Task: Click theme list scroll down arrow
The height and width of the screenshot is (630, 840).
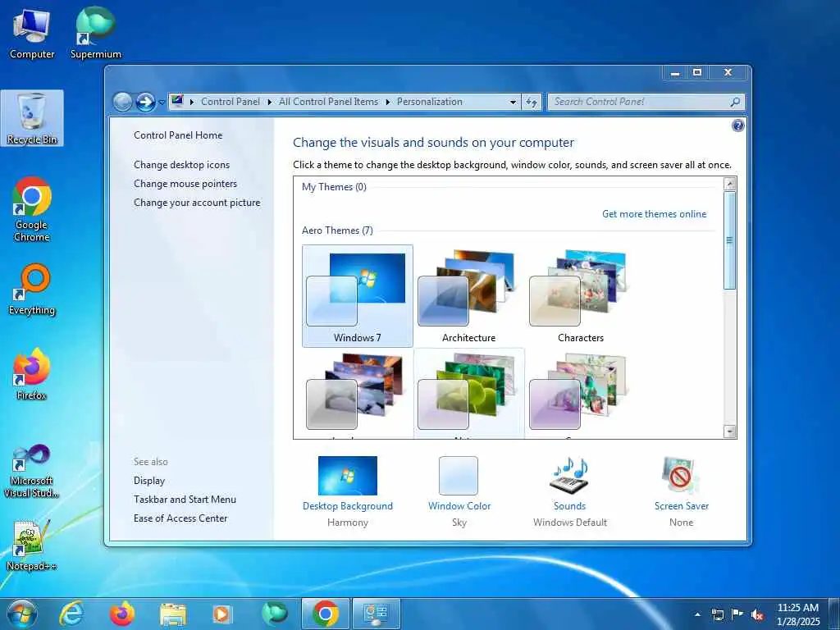Action: 729,431
